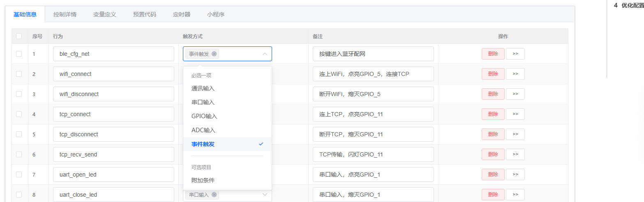Choose GPIO输入 from the dropdown list

[227, 116]
